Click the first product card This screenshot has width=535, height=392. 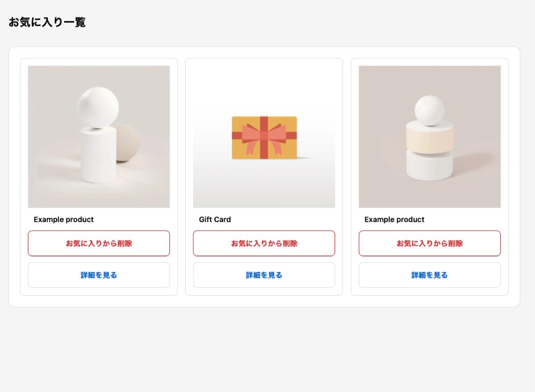tap(99, 176)
